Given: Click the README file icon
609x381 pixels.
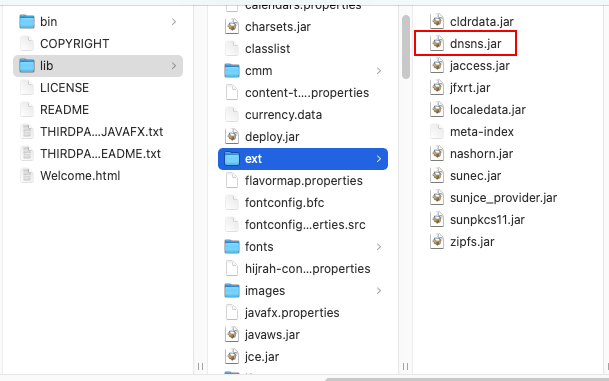Looking at the screenshot, I should [x=27, y=110].
